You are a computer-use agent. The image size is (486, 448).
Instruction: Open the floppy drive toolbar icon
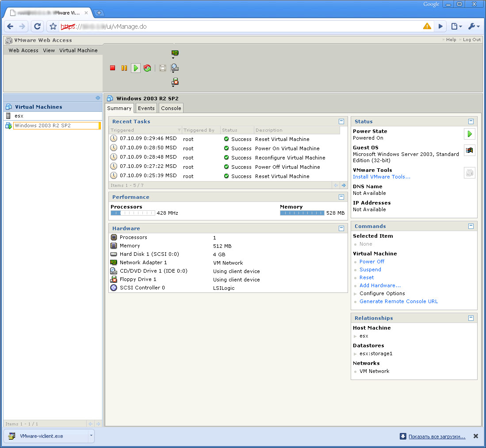click(x=175, y=82)
